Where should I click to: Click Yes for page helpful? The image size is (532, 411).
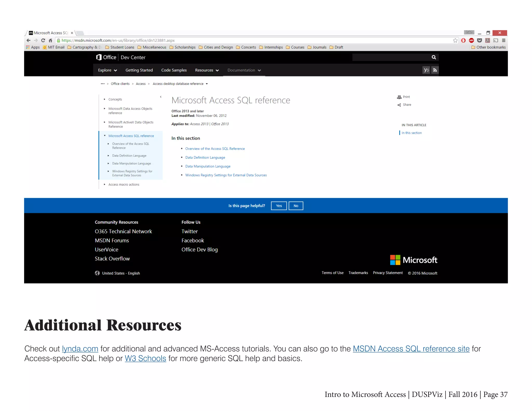tap(279, 206)
